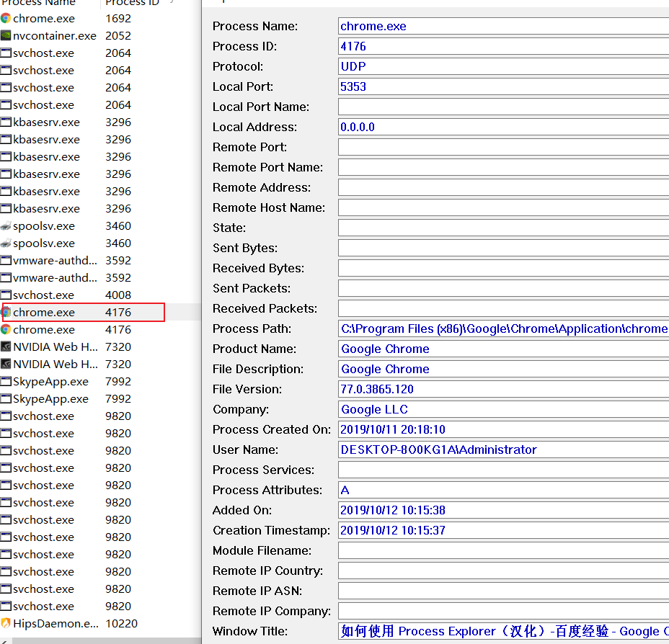Image resolution: width=669 pixels, height=644 pixels.
Task: Click the "User Name:" label
Action: [x=245, y=450]
